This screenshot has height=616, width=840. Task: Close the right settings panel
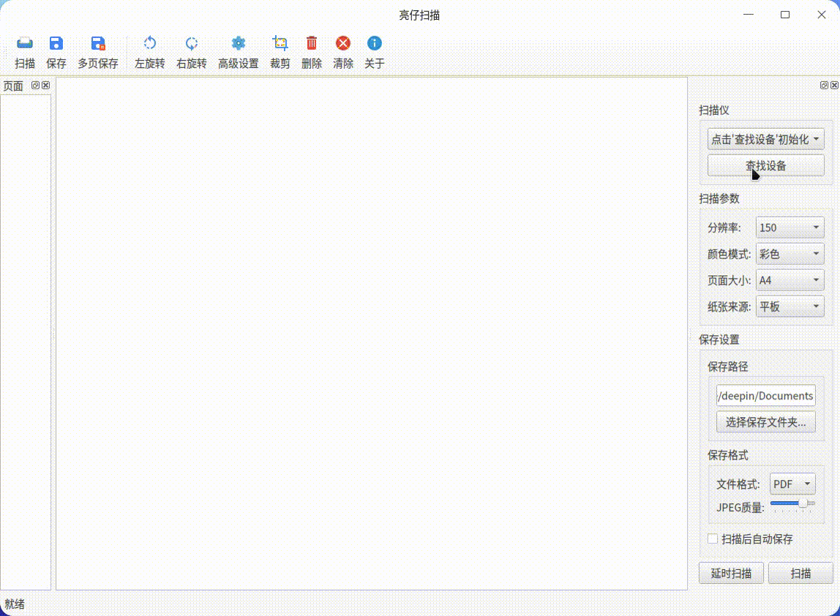[835, 85]
